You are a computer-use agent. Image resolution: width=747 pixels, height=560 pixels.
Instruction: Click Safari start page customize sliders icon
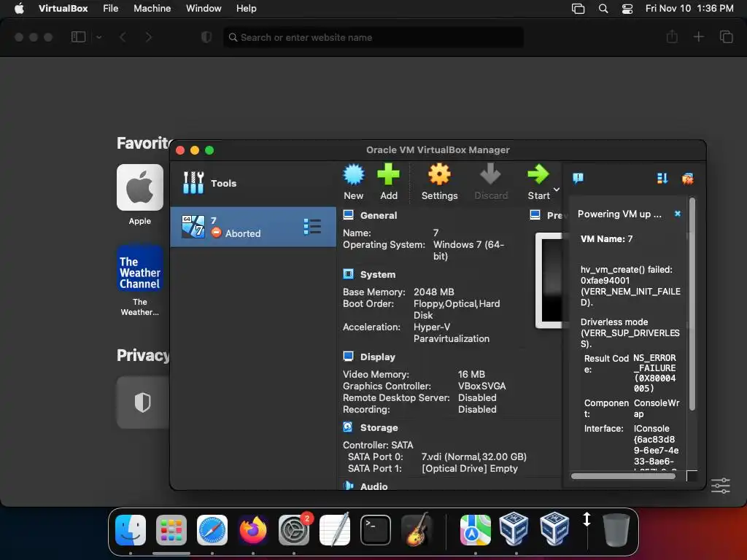point(720,486)
